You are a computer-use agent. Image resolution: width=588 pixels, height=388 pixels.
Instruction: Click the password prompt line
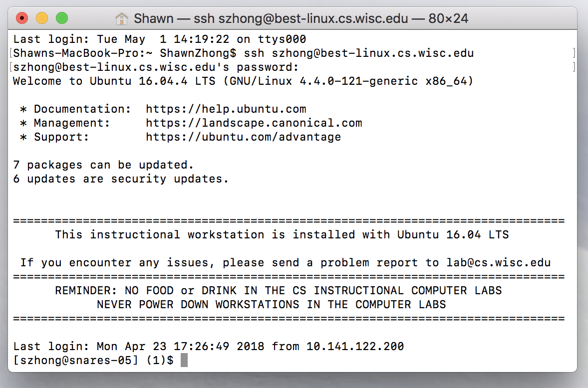pyautogui.click(x=156, y=67)
